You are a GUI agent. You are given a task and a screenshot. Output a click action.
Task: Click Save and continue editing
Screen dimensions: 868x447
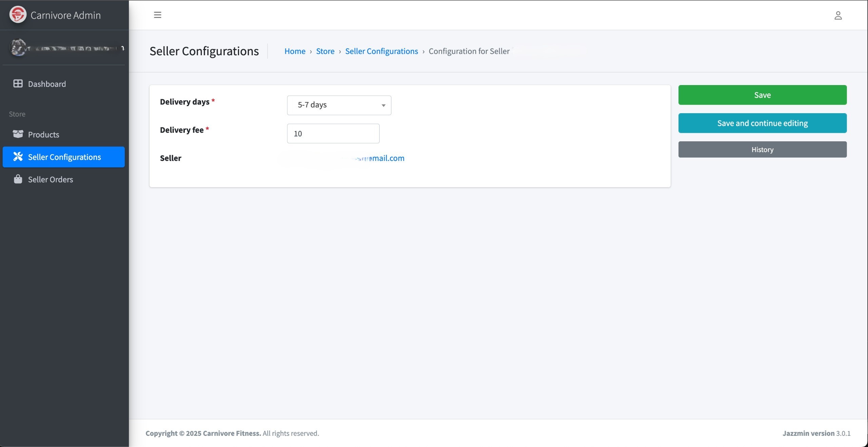[x=762, y=123]
